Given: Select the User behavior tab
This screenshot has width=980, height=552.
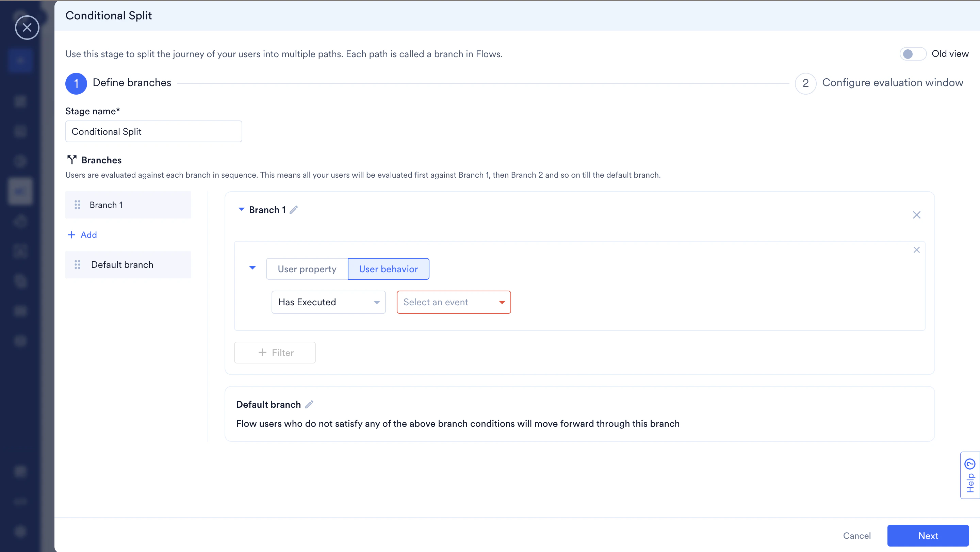Looking at the screenshot, I should [388, 269].
